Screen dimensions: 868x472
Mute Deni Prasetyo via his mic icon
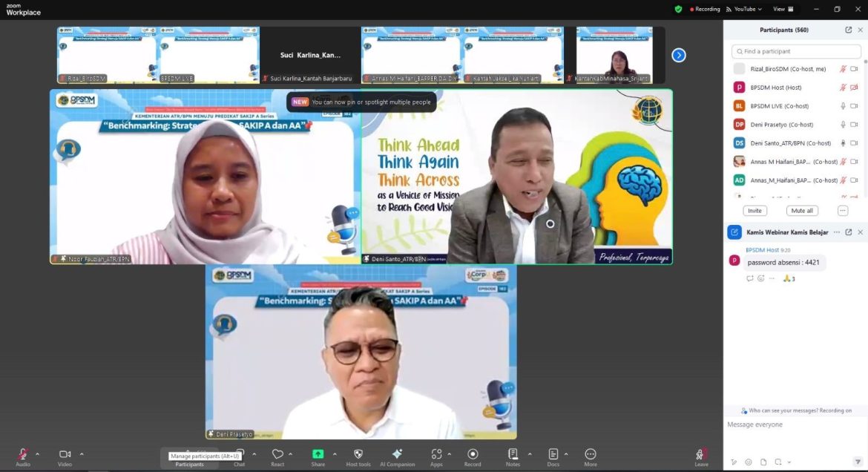pos(843,125)
